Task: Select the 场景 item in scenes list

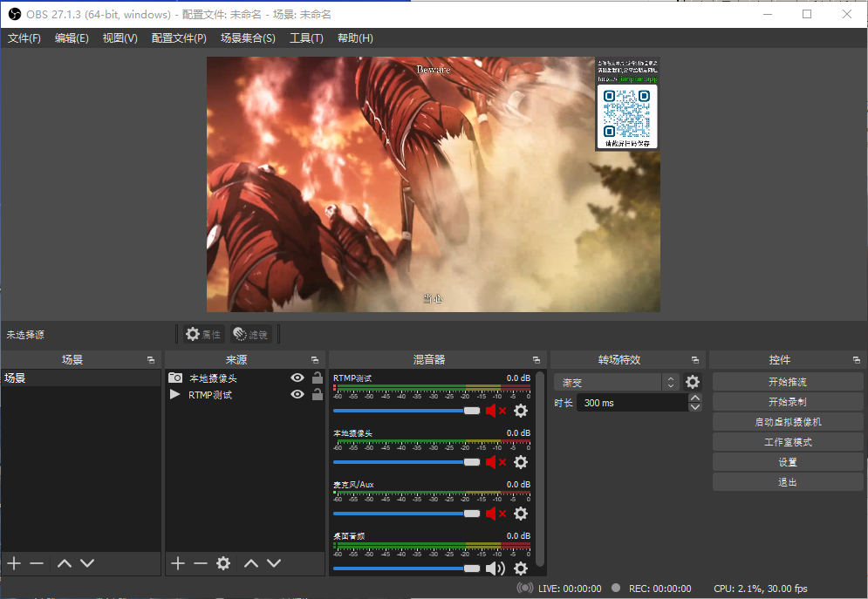Action: point(81,378)
